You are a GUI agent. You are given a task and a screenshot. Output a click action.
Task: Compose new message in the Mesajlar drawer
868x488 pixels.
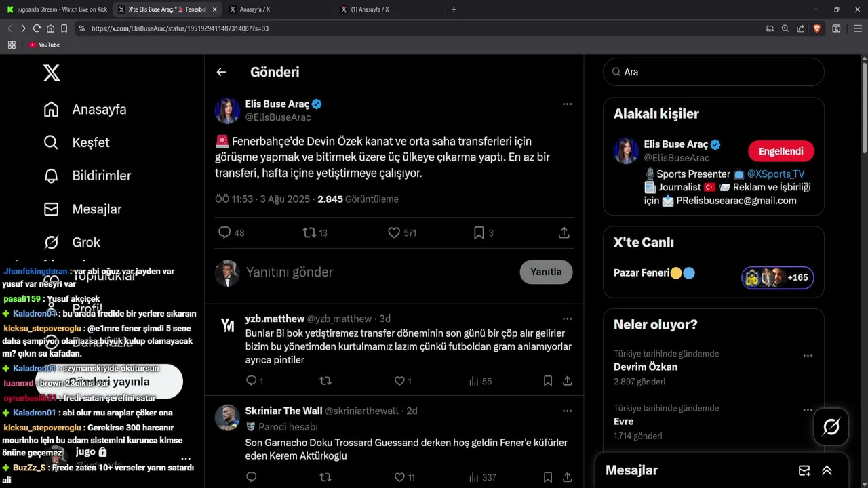804,470
